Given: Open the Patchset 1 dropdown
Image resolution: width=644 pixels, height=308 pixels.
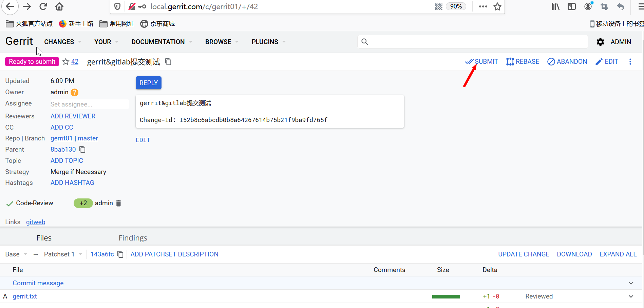Looking at the screenshot, I should [x=63, y=254].
